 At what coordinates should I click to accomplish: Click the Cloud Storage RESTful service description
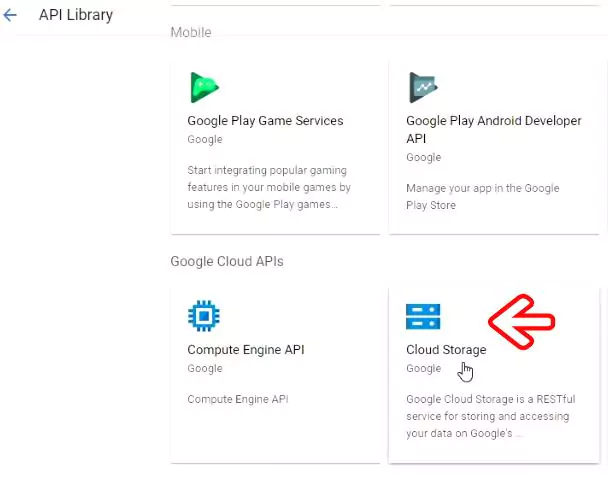coord(485,416)
